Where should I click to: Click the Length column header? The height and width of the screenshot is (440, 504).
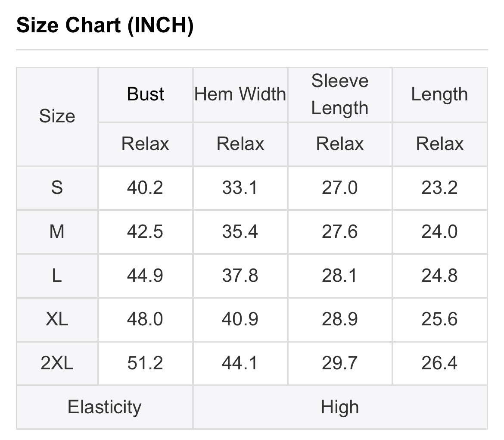(x=439, y=94)
